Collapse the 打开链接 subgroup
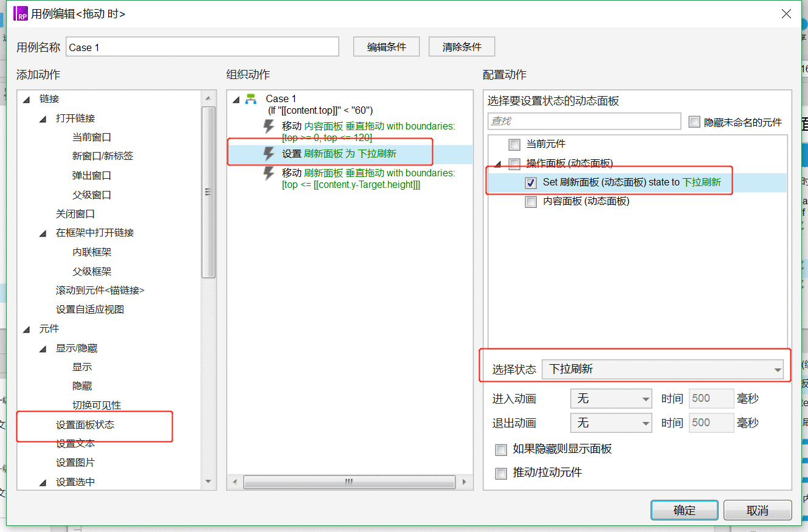This screenshot has height=532, width=808. tap(43, 119)
